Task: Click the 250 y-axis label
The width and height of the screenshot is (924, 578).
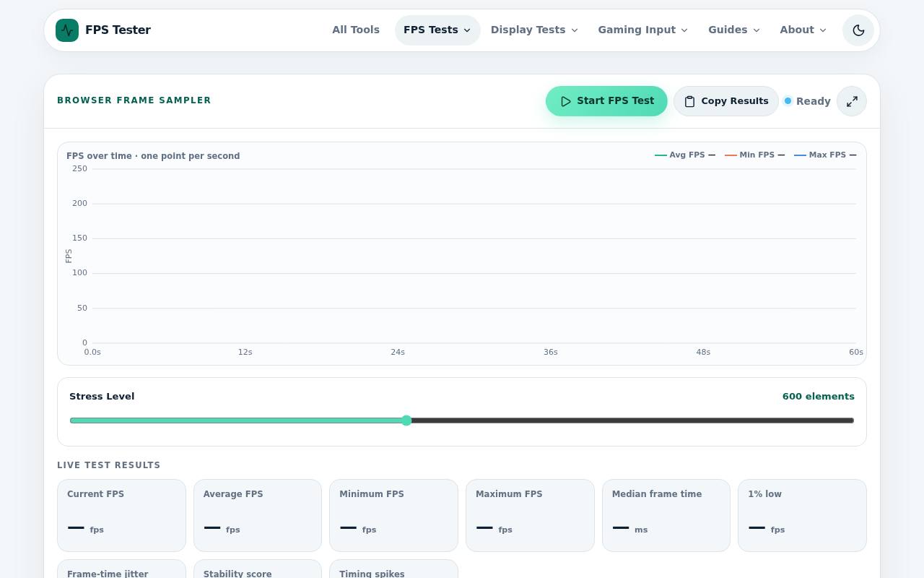Action: (x=79, y=169)
